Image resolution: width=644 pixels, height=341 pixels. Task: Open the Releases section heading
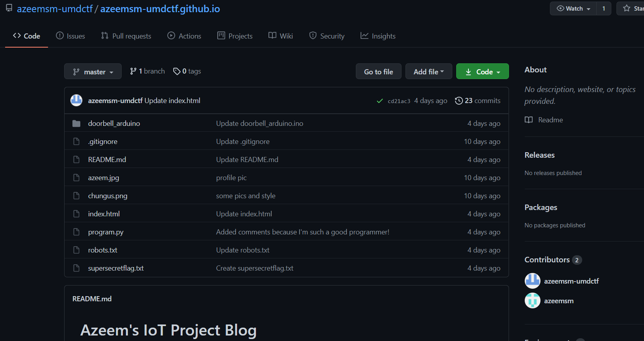coord(540,155)
